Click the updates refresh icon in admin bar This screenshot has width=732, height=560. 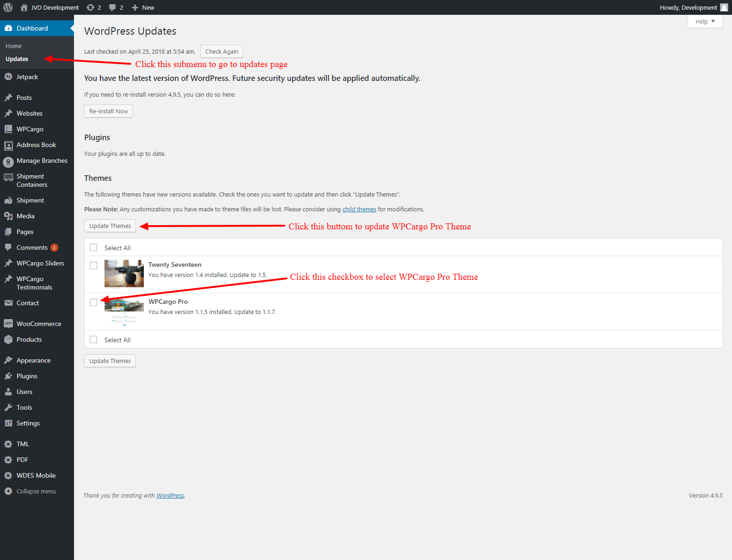point(90,7)
